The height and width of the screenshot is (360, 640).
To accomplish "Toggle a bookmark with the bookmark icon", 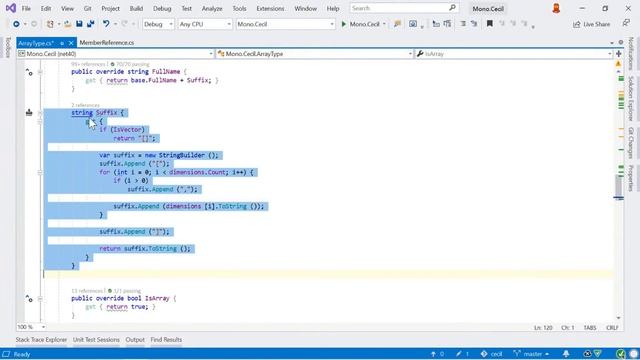I will [x=489, y=24].
